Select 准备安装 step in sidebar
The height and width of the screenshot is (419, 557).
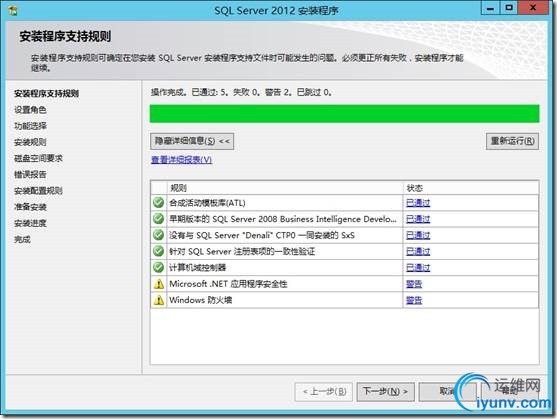click(x=30, y=207)
